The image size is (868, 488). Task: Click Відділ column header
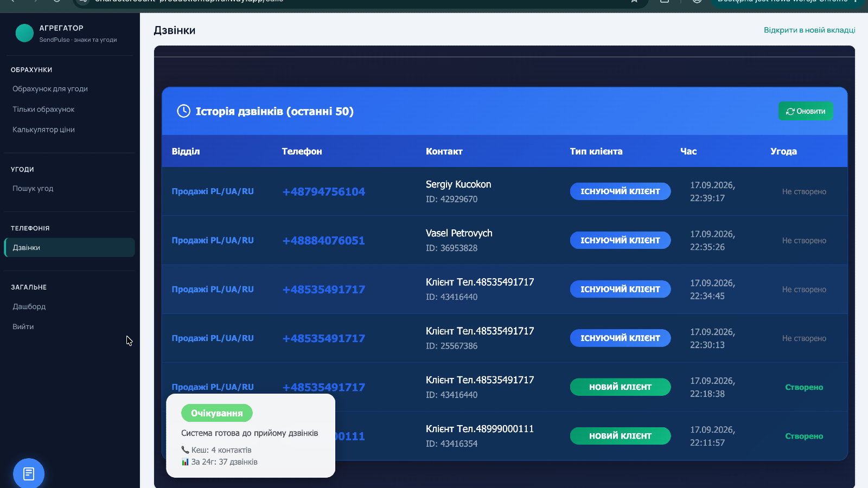point(186,151)
